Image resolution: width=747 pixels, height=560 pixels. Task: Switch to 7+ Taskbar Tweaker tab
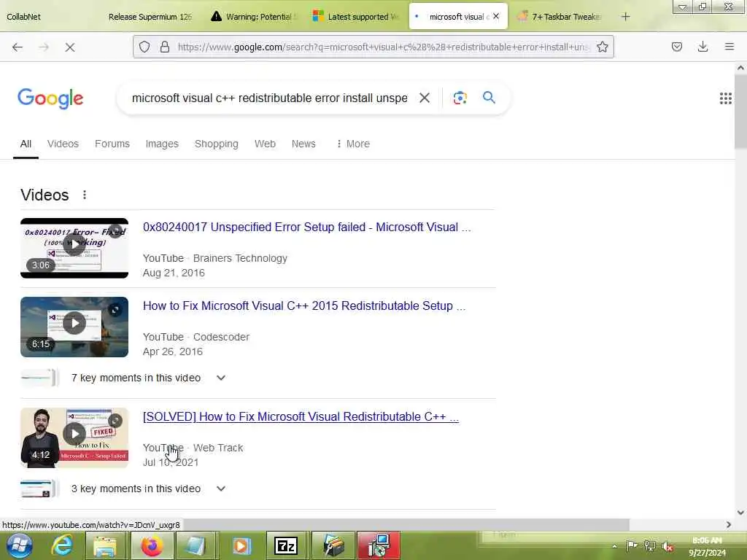pyautogui.click(x=561, y=17)
